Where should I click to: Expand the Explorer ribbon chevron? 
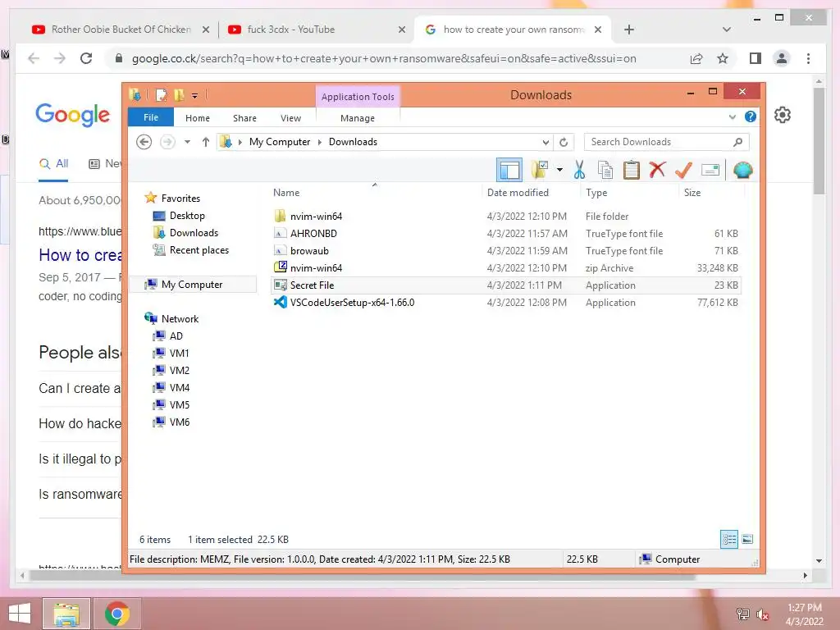[x=733, y=116]
